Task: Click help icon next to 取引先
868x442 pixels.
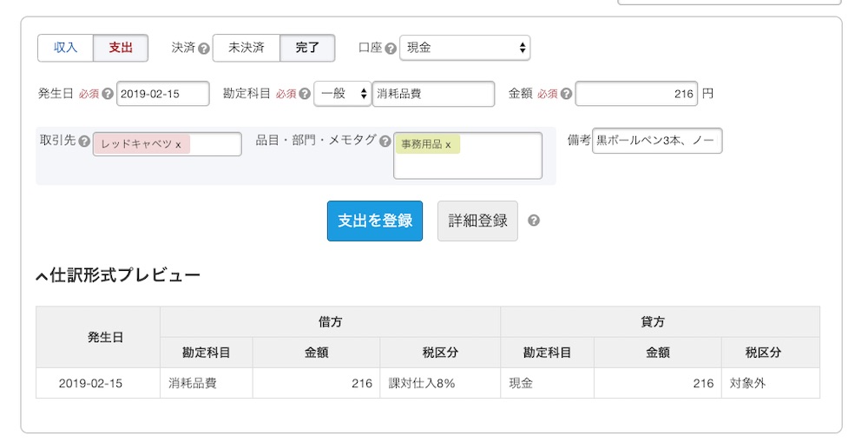Action: [x=84, y=141]
